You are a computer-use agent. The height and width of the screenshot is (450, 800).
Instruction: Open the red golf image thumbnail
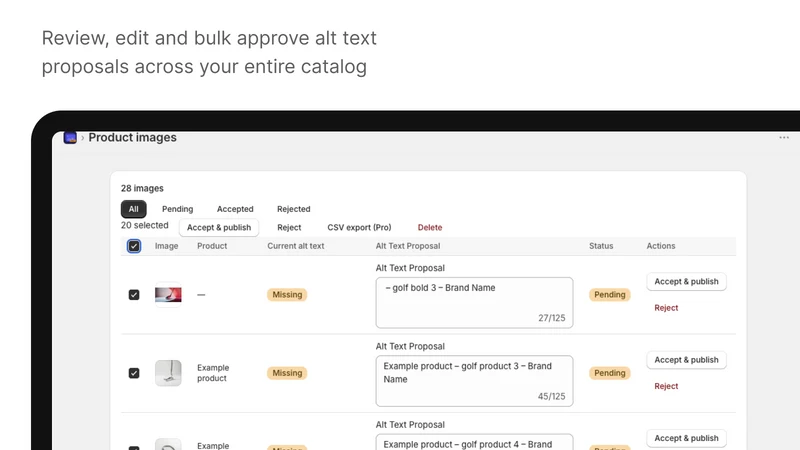pos(168,295)
